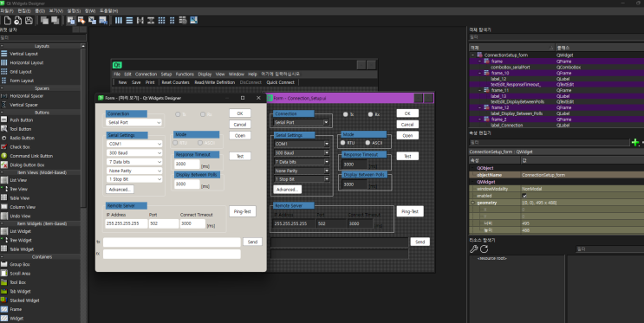This screenshot has width=644, height=323.
Task: Open Functions menu in the designed form
Action: point(185,74)
